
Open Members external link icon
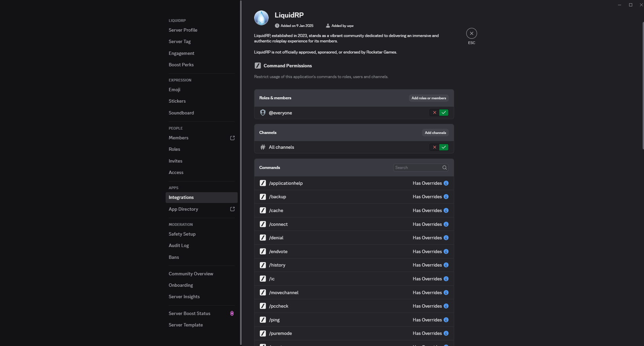tap(232, 138)
